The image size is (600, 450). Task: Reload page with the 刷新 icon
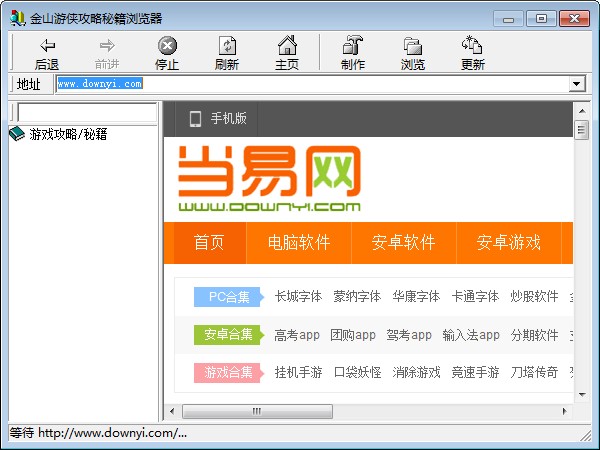pyautogui.click(x=227, y=46)
